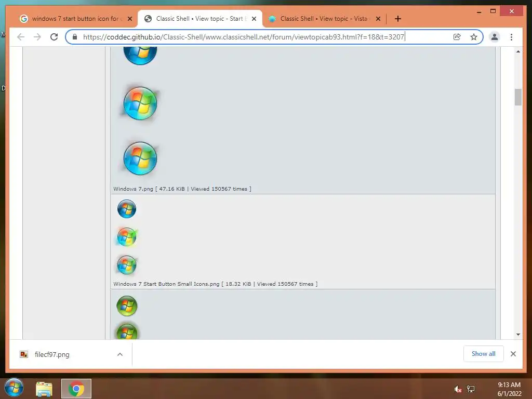Click 'Windows 7.png' caption text

click(134, 189)
